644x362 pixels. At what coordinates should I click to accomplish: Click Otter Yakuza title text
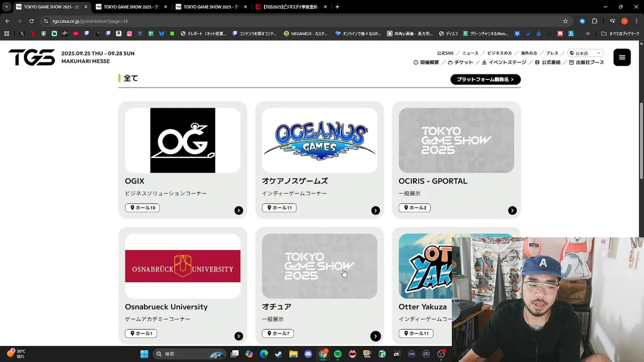point(423,307)
